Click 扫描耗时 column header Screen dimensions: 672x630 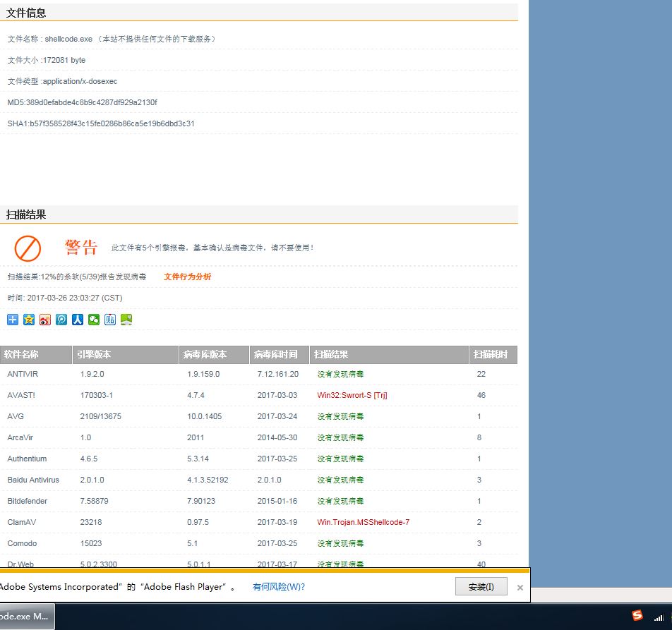pyautogui.click(x=493, y=355)
